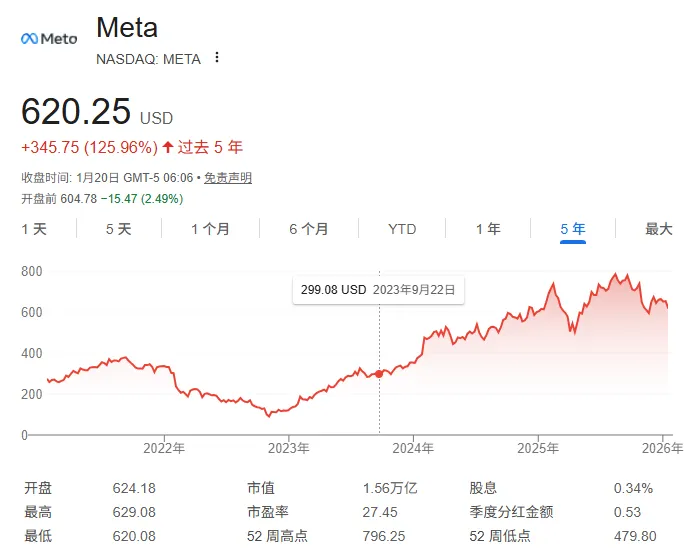Click the NASDAQ: META ticker text
The height and width of the screenshot is (556, 689).
click(148, 59)
